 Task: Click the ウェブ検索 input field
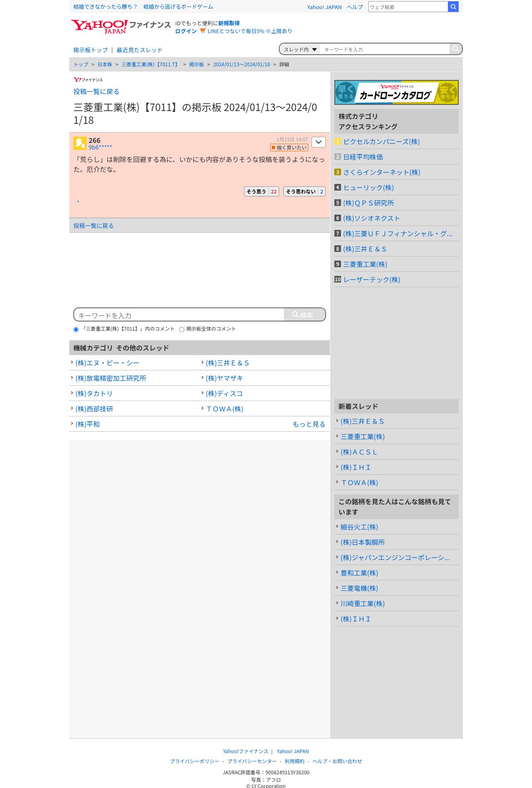408,7
